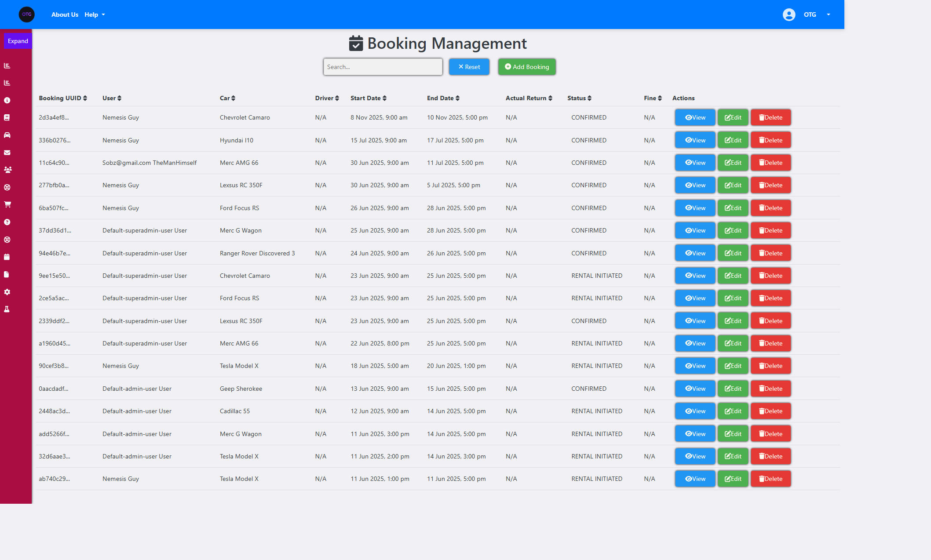Click the Cadillac 55 car cell
Viewport: 931px width, 560px height.
[x=235, y=411]
